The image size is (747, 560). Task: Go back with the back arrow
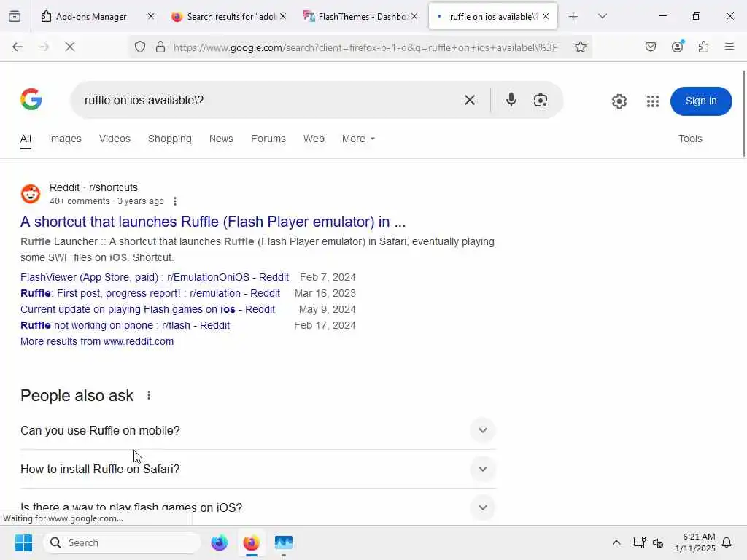[x=18, y=47]
